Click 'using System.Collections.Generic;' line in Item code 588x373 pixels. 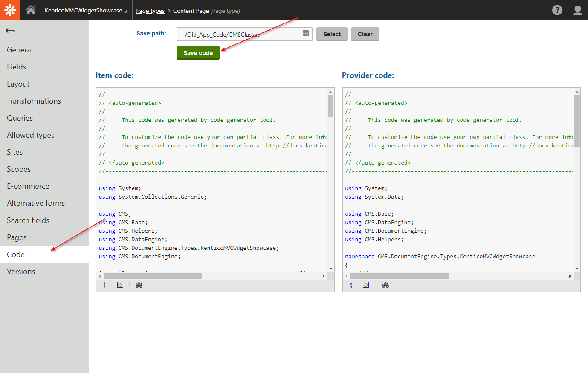153,197
